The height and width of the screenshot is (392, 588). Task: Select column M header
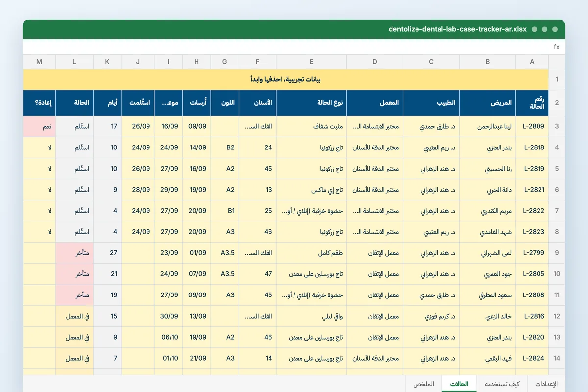[x=39, y=62]
